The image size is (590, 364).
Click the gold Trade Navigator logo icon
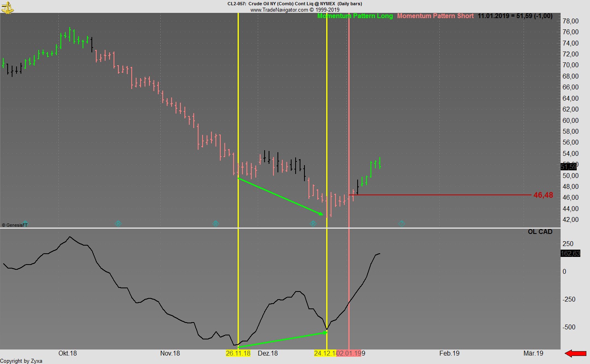pos(7,7)
